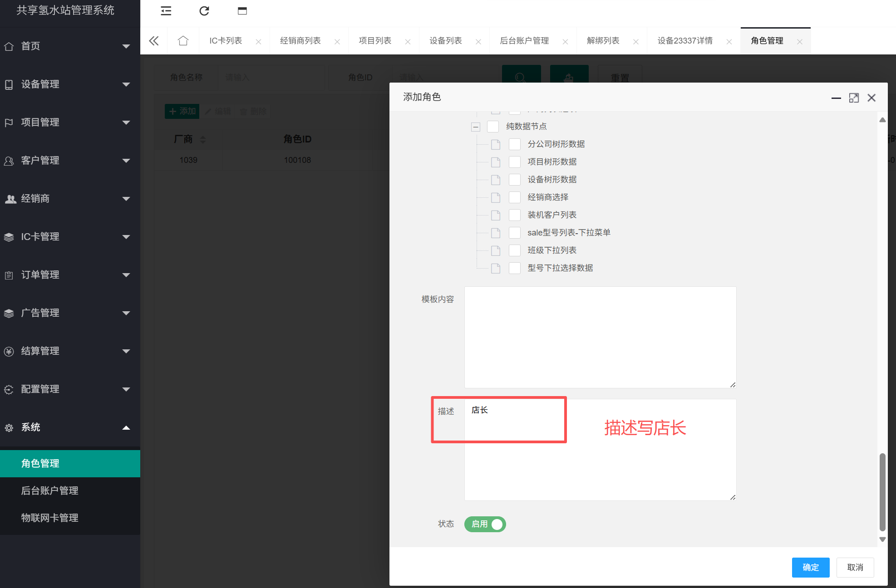Click the 设备管理 device icon in sidebar

click(9, 84)
